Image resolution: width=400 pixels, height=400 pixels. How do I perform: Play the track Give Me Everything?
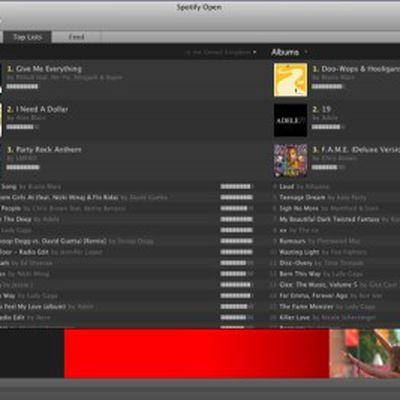coord(49,69)
